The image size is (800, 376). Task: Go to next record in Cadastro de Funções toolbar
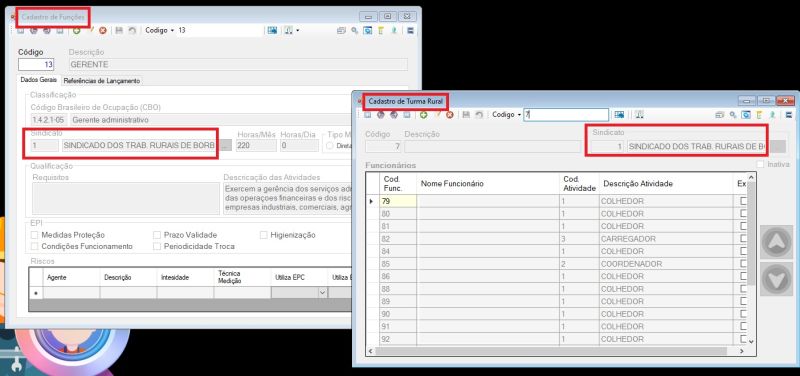[47, 31]
